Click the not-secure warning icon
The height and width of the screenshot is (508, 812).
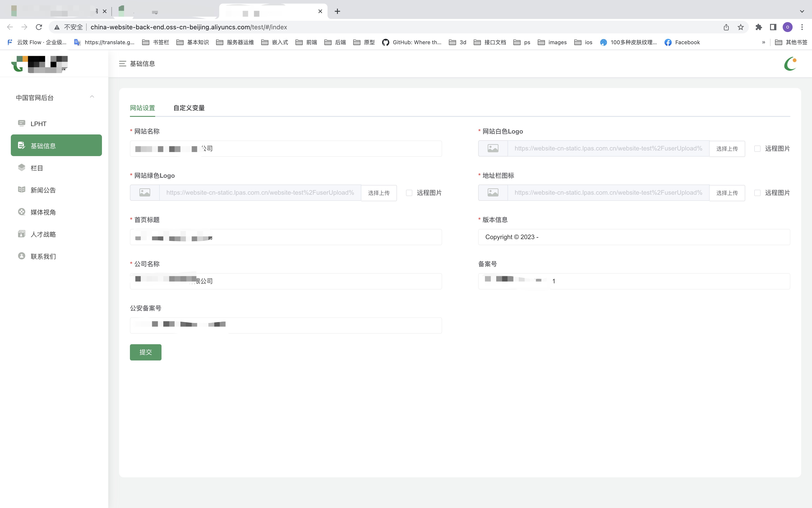(x=57, y=27)
